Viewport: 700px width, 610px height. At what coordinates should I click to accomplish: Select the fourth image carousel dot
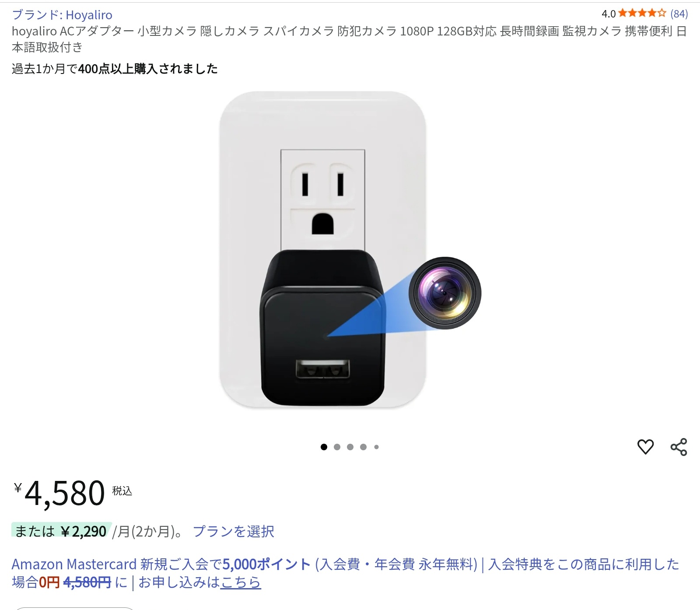[363, 447]
